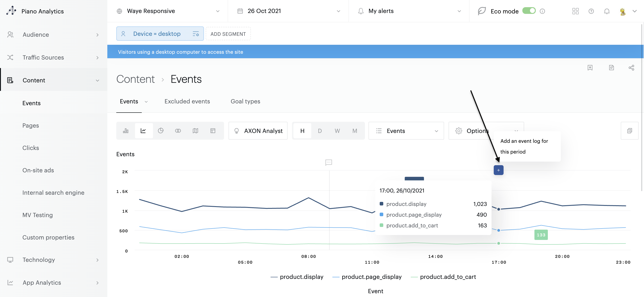Toggle Eco mode switch off
The image size is (644, 297).
(529, 11)
